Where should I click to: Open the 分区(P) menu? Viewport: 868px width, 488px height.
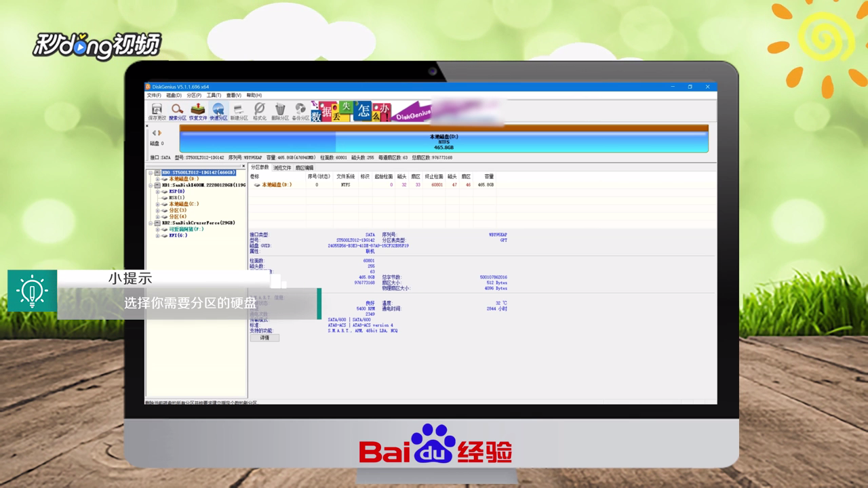tap(194, 96)
